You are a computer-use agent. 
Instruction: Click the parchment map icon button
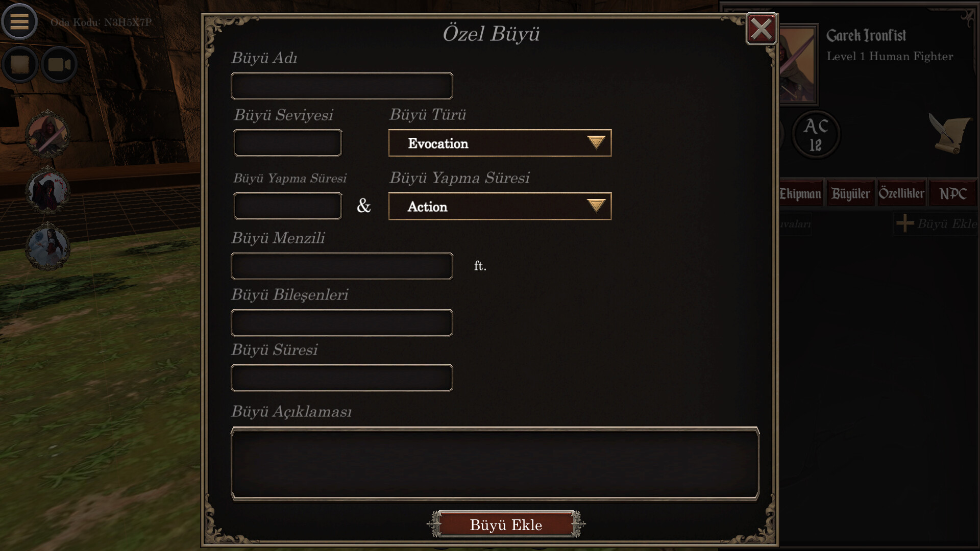coord(20,65)
